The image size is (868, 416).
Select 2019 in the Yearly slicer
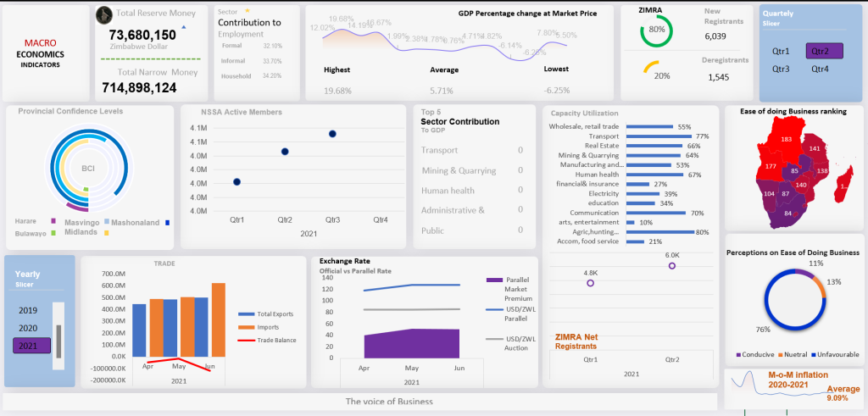28,310
